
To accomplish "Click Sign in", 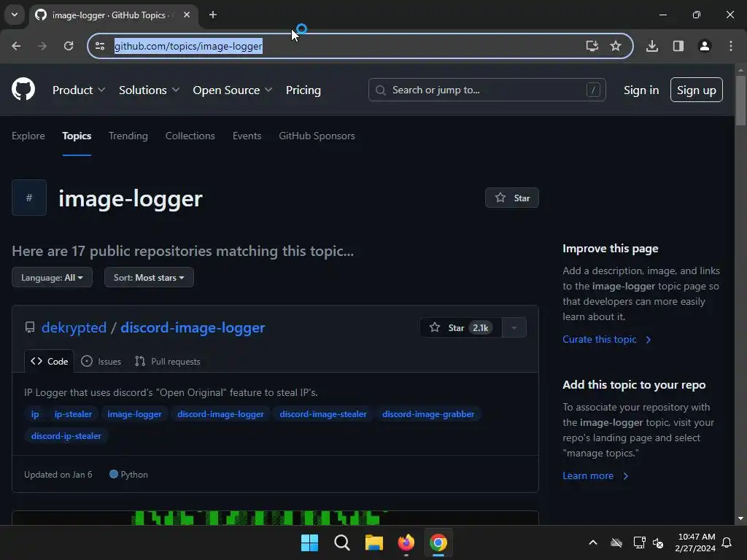I will 641,90.
